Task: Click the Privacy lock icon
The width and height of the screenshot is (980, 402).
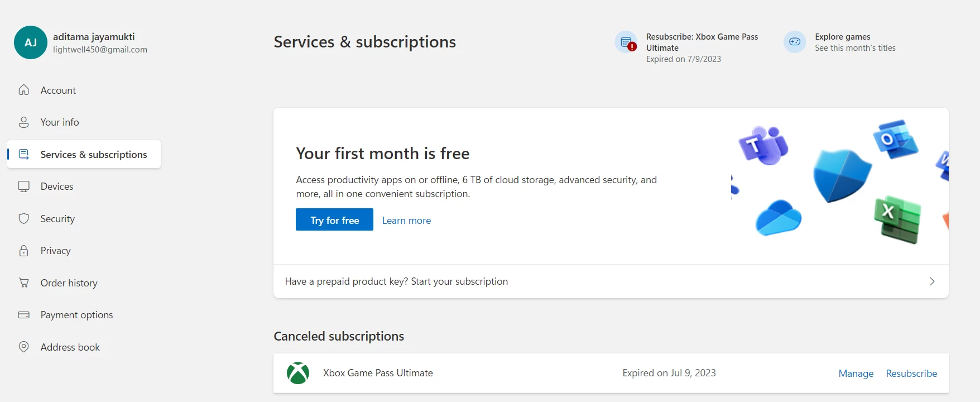Action: pos(23,251)
